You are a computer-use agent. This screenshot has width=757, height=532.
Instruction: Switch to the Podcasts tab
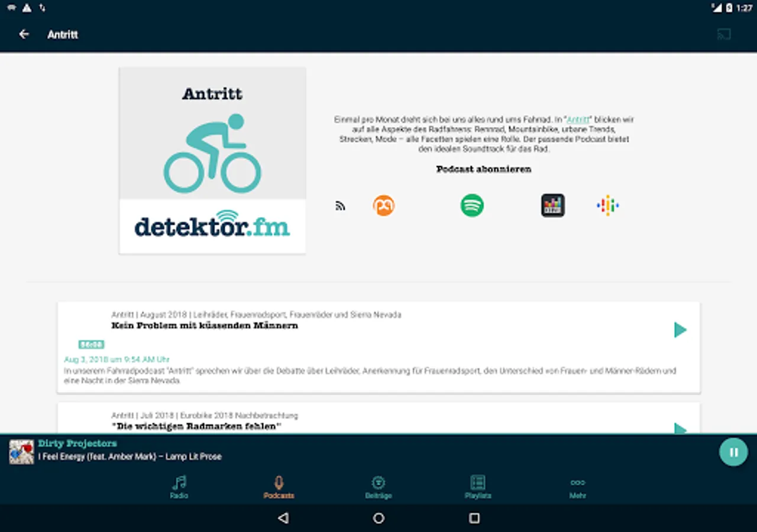(279, 487)
